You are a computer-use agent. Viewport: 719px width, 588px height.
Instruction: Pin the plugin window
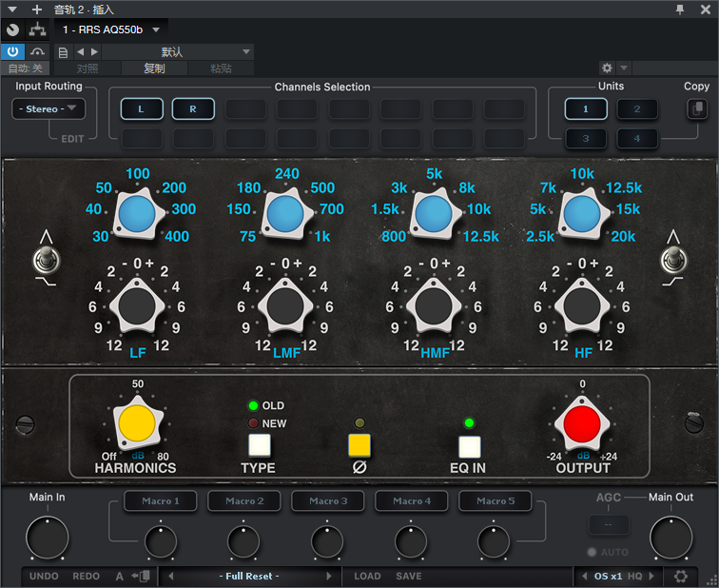[x=680, y=10]
